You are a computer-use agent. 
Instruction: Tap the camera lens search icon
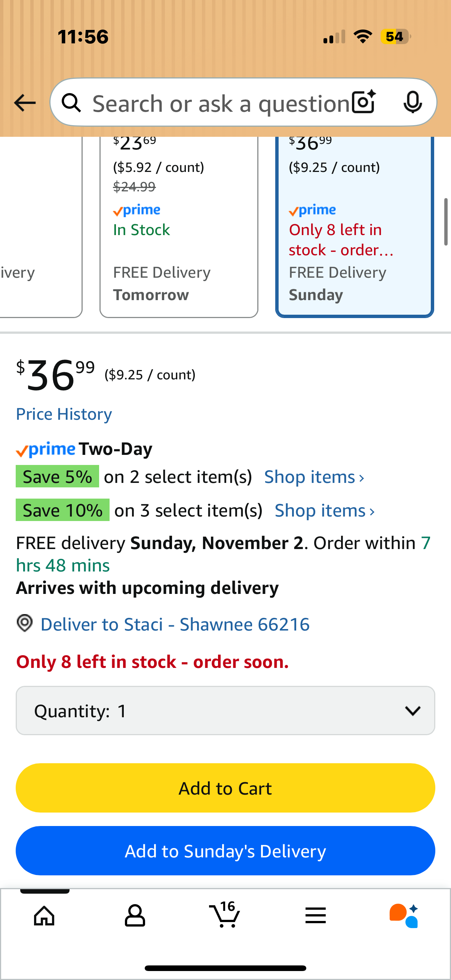363,102
